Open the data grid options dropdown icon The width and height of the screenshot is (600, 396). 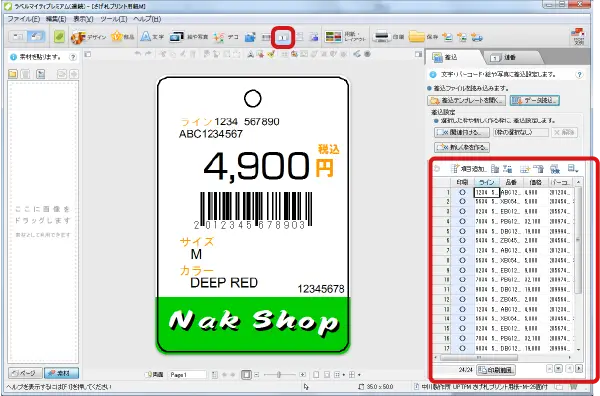[573, 168]
